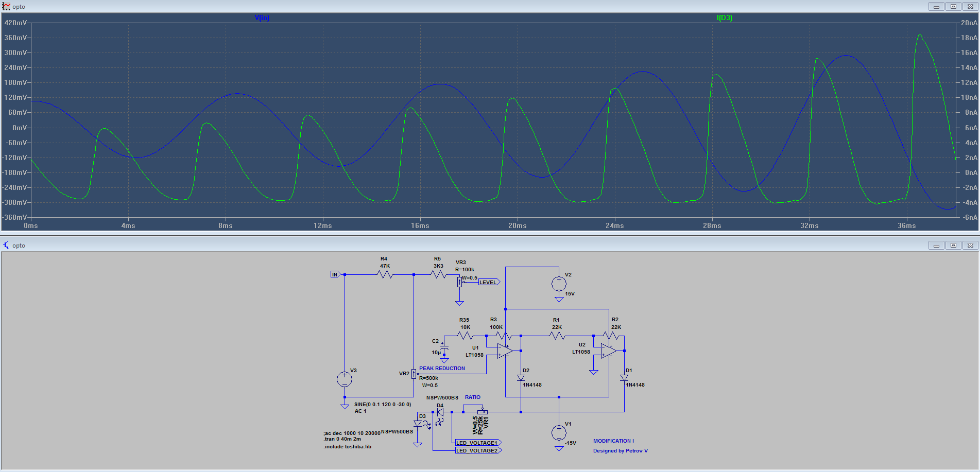Click the IN input port label
980x472 pixels.
pyautogui.click(x=335, y=274)
